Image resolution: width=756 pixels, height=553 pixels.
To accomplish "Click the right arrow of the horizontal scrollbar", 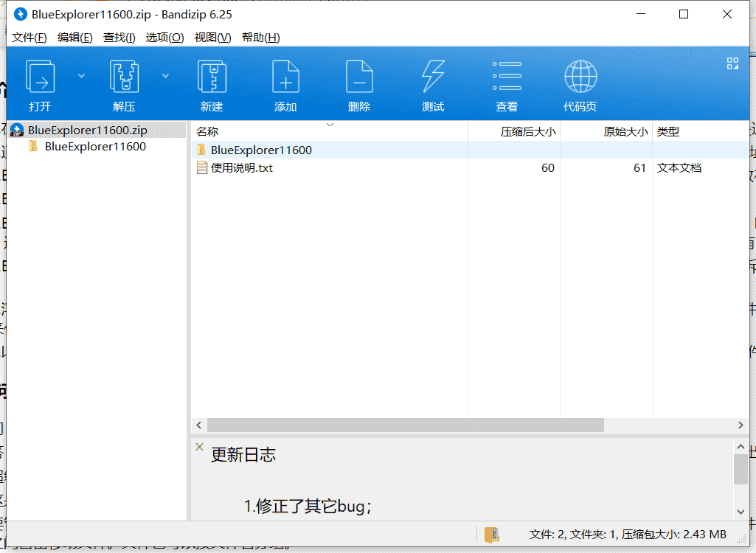I will (741, 425).
